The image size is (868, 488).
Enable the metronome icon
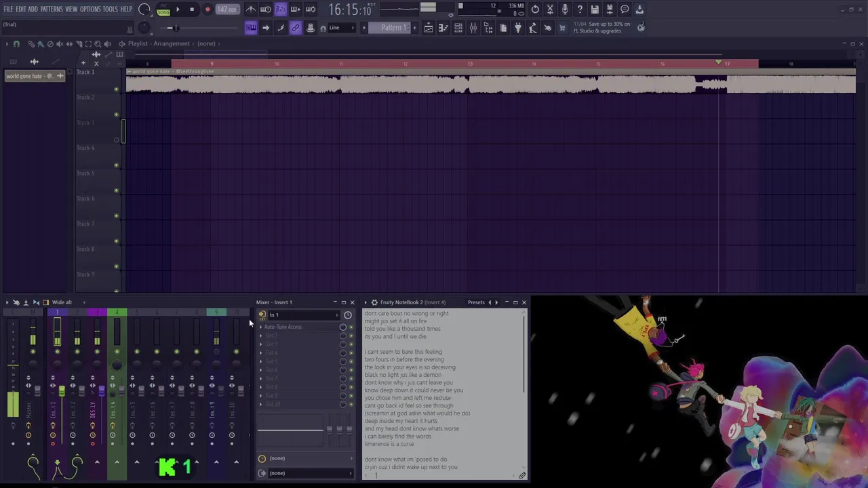[251, 9]
